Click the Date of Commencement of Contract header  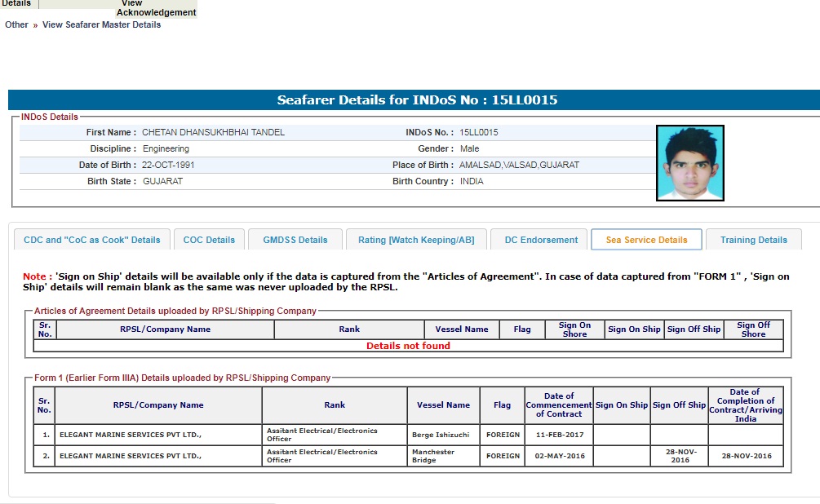[x=559, y=405]
